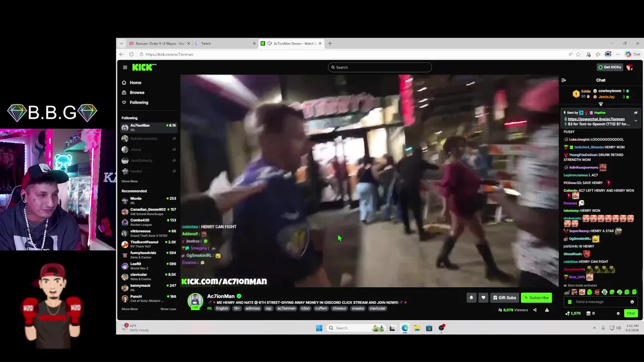The image size is (644, 362).
Task: Open the chat settings gear
Action: tap(618, 313)
